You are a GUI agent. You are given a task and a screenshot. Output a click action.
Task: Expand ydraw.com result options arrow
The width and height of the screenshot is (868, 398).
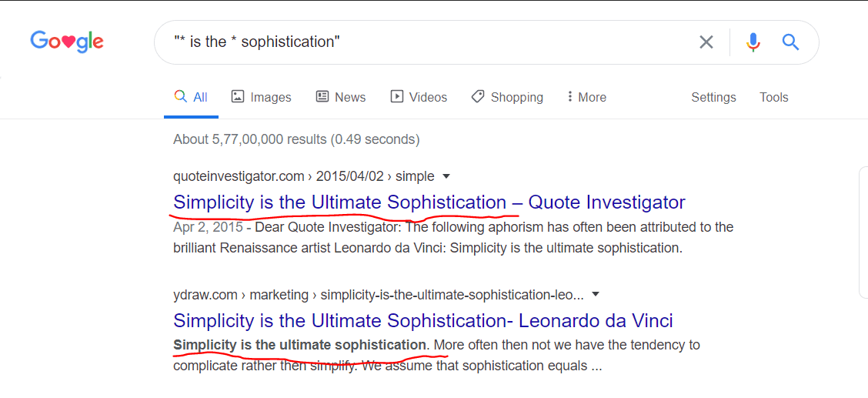coord(596,294)
